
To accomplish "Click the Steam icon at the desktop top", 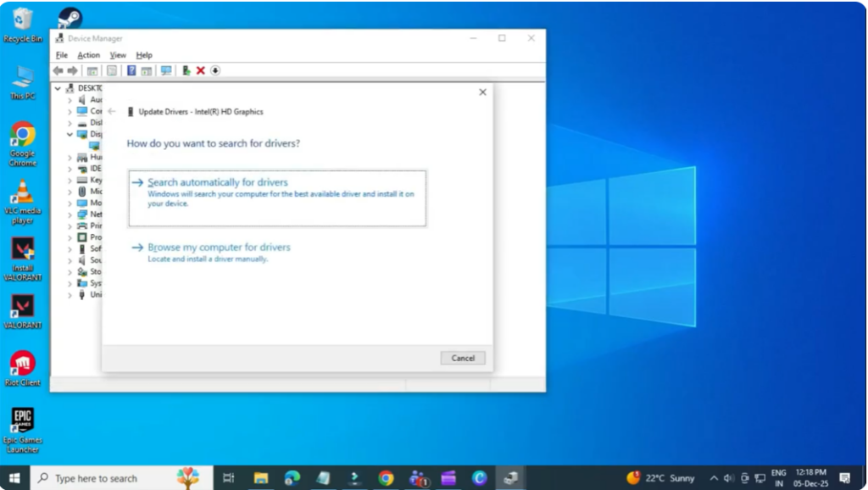I will [69, 15].
